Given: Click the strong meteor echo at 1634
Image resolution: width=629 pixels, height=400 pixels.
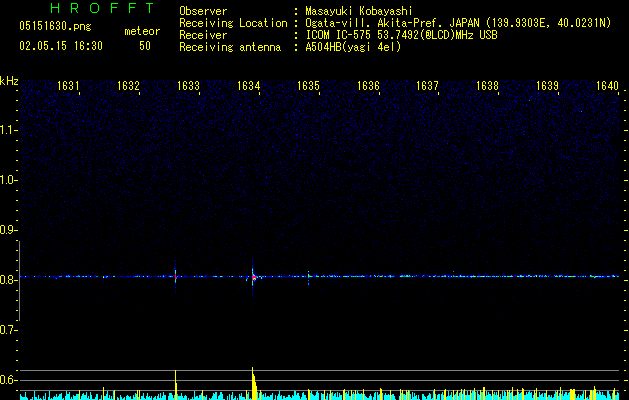Looking at the screenshot, I should click(253, 277).
